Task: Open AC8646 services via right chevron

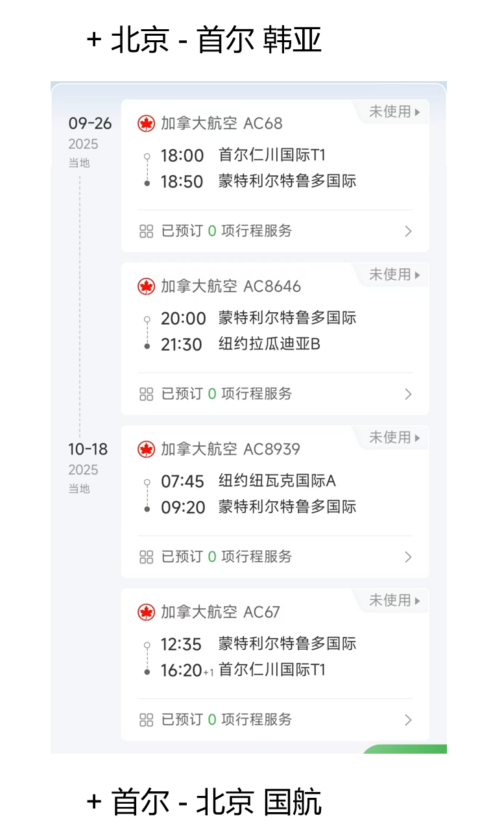Action: pos(408,394)
